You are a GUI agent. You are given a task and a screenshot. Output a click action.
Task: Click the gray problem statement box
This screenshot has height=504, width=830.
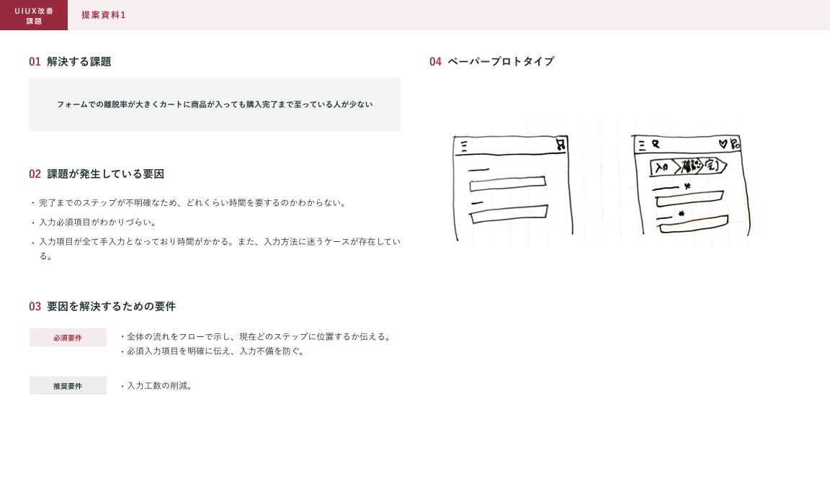click(x=215, y=104)
